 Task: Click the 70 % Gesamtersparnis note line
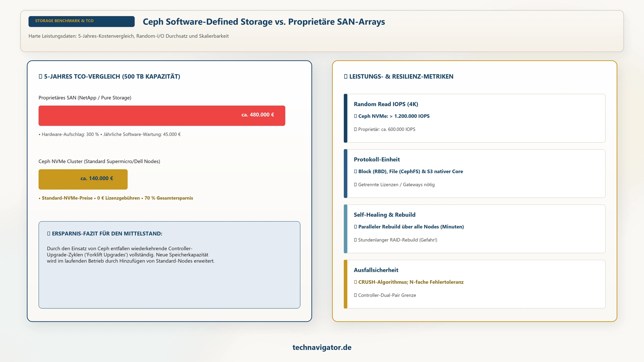point(116,198)
